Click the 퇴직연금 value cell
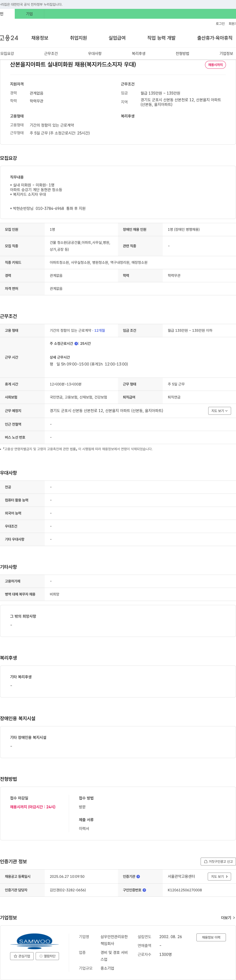Image resolution: width=236 pixels, height=980 pixels. [x=174, y=397]
